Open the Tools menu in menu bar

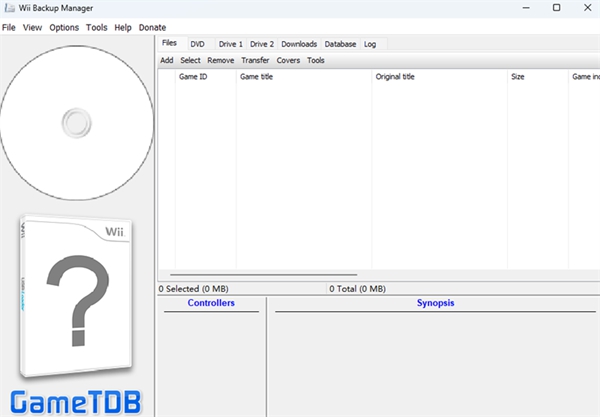pyautogui.click(x=96, y=27)
